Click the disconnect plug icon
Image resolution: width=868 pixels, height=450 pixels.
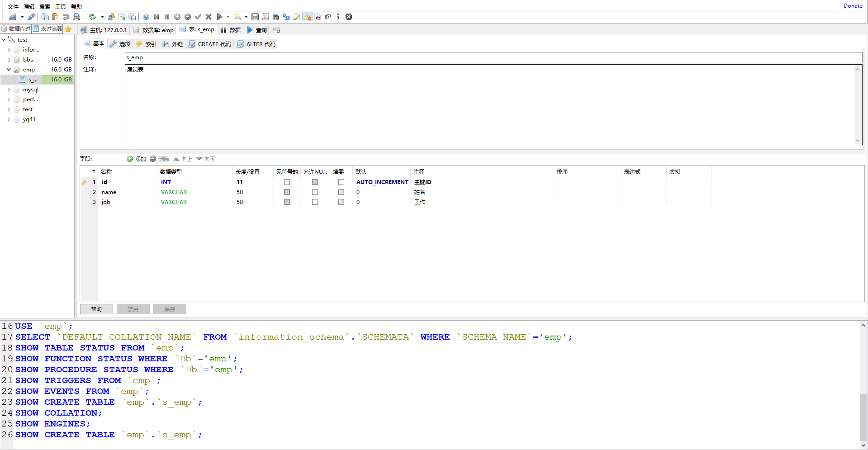[31, 17]
